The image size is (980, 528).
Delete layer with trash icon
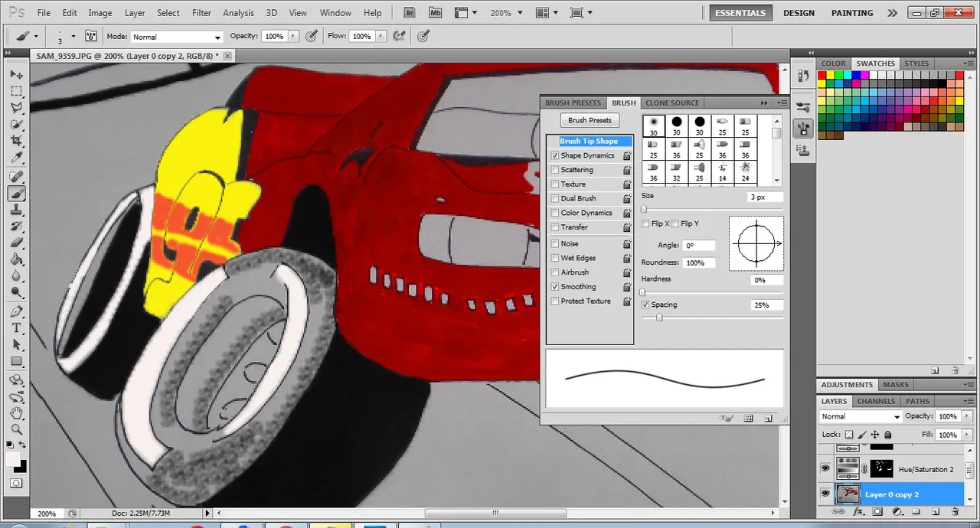click(955, 511)
